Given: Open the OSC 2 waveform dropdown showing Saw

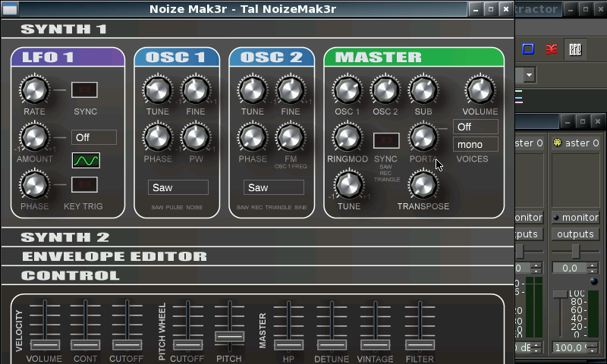Looking at the screenshot, I should click(274, 187).
